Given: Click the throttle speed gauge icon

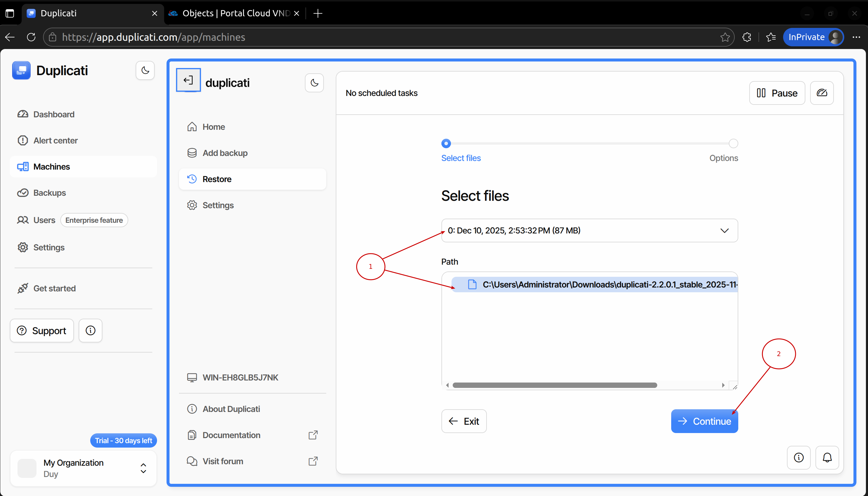Looking at the screenshot, I should point(821,93).
